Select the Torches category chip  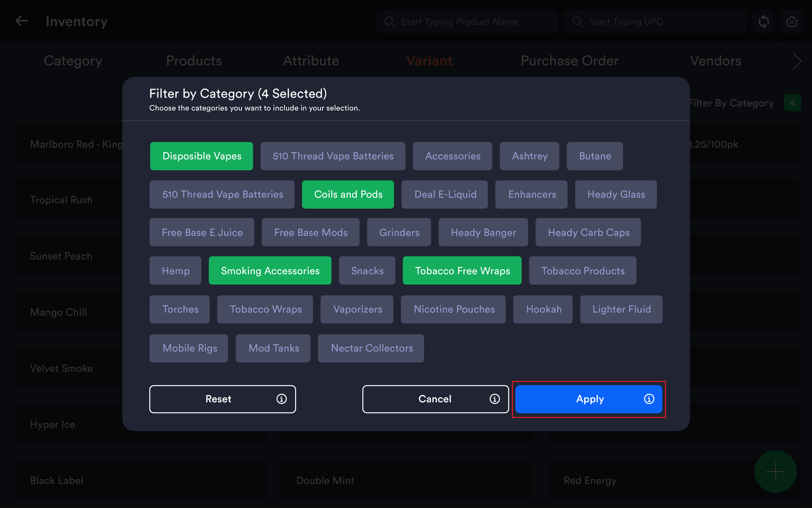(x=180, y=310)
